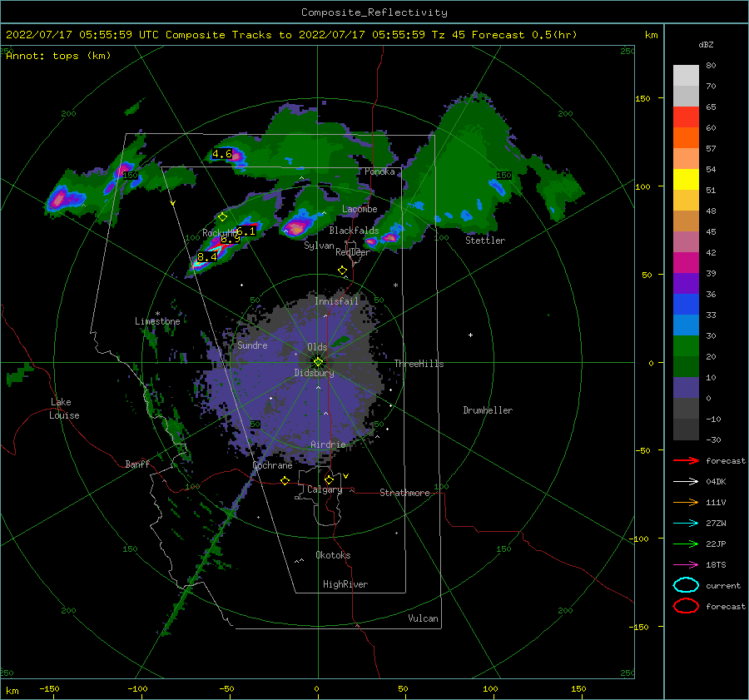Viewport: 749px width, 700px height.
Task: Click the red forecast ellipse legend symbol
Action: [x=686, y=606]
